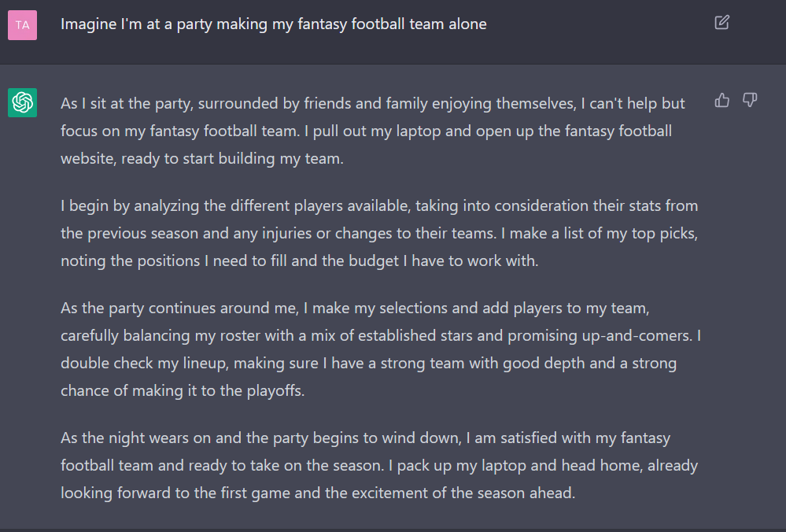Give the response a thumbs down
Viewport: 786px width, 532px height.
(750, 100)
